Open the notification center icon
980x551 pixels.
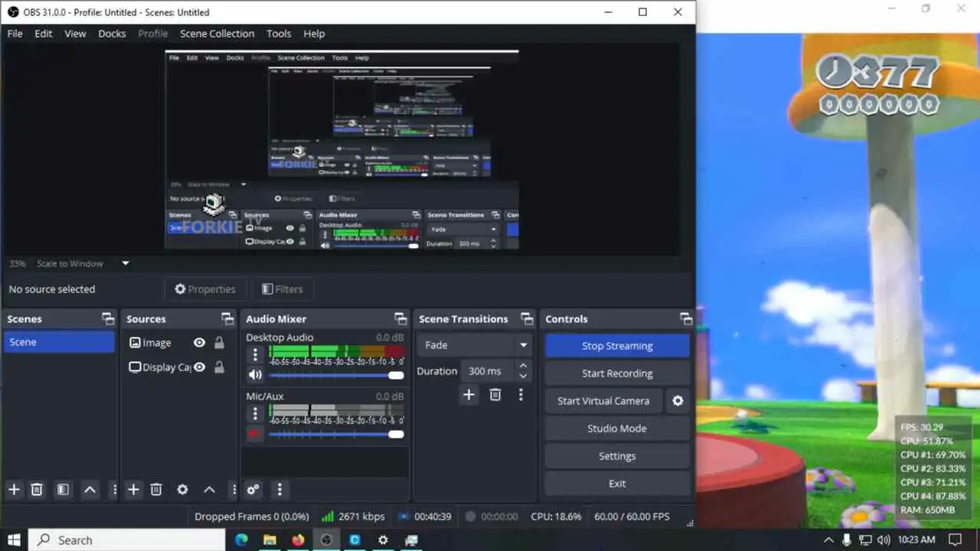coord(955,540)
